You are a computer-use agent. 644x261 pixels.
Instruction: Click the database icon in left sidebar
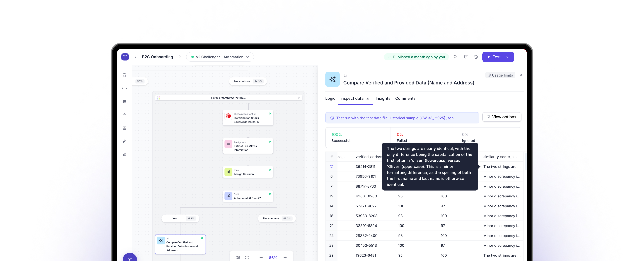[x=124, y=75]
